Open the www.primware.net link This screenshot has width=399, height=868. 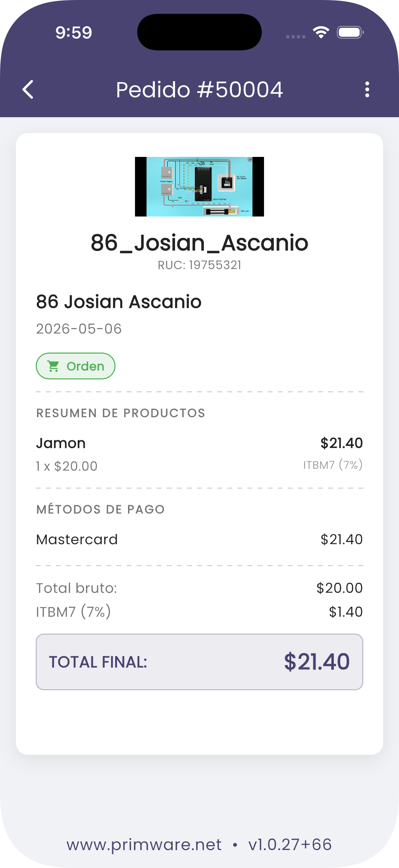[x=144, y=844]
